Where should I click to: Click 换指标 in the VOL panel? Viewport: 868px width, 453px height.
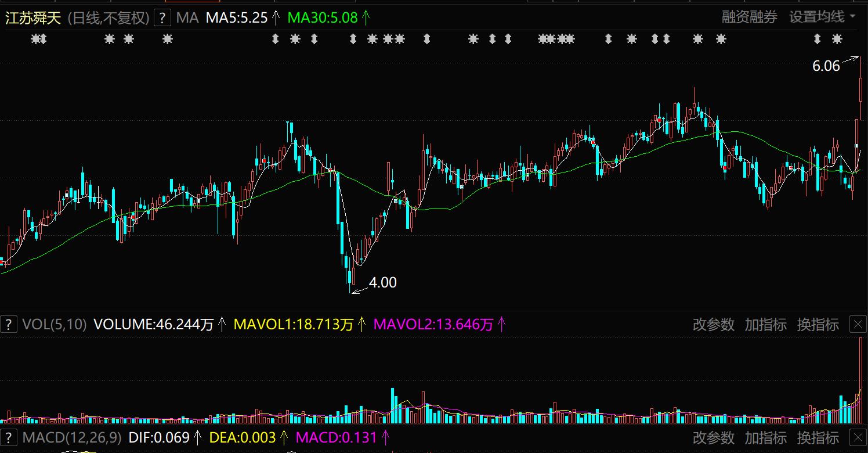818,324
